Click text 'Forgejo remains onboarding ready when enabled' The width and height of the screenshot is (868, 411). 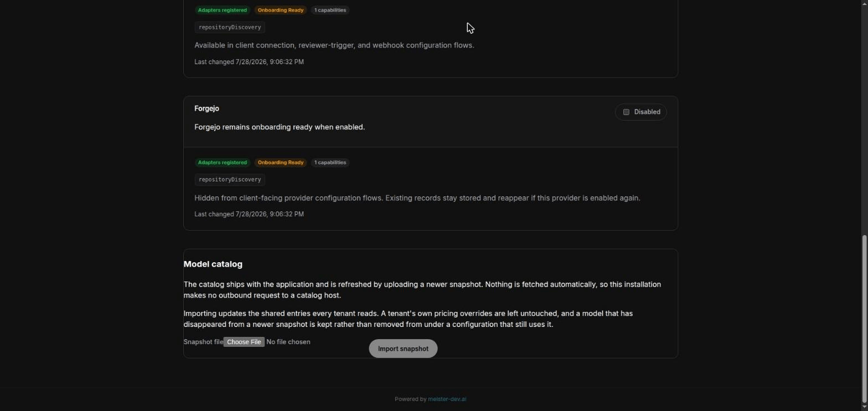pos(280,127)
